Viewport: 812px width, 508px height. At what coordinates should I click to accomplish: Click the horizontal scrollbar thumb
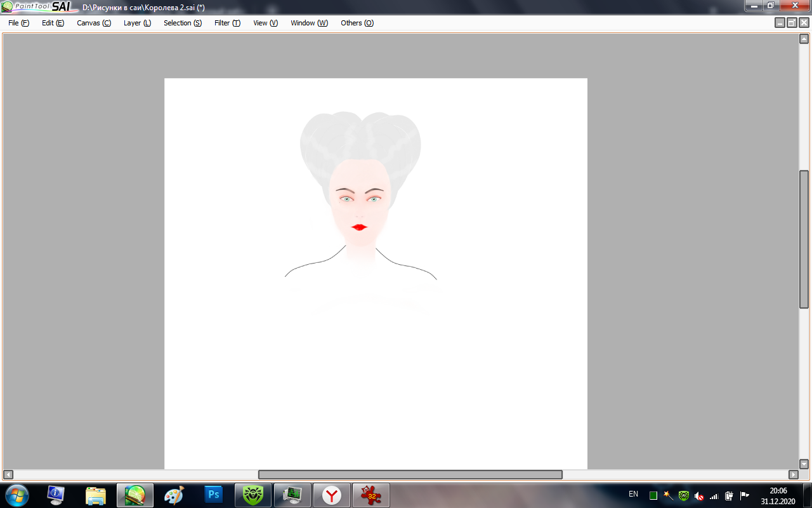410,474
